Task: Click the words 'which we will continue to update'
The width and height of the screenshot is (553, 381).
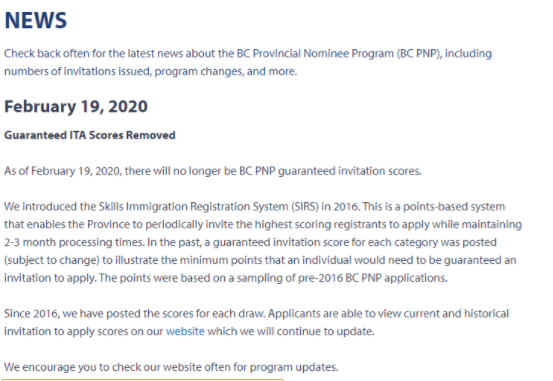Action: (x=291, y=332)
